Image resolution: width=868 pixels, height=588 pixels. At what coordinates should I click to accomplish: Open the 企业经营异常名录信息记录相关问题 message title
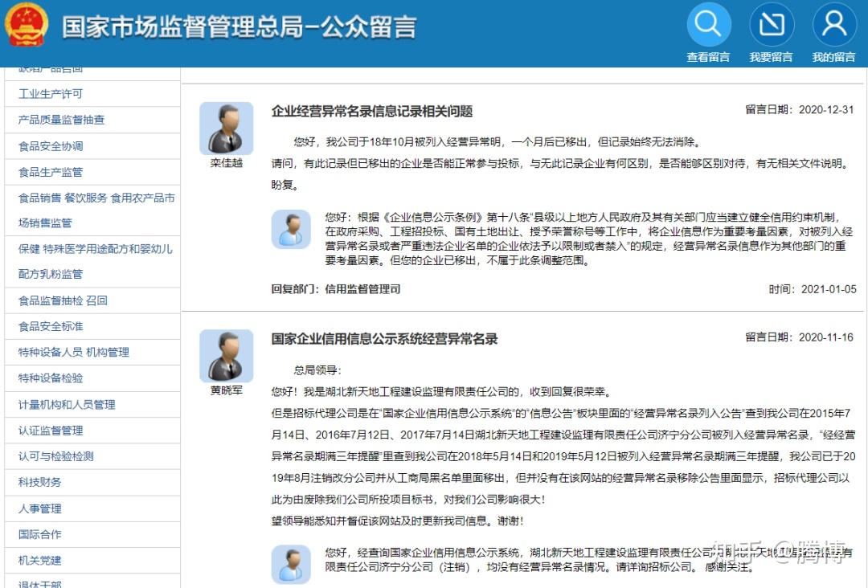[x=372, y=111]
